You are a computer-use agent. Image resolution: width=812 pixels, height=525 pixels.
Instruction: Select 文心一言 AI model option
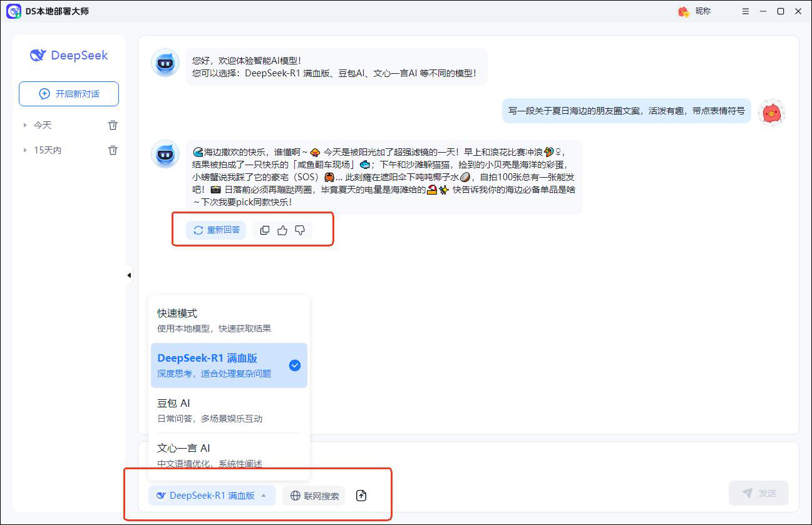(229, 456)
